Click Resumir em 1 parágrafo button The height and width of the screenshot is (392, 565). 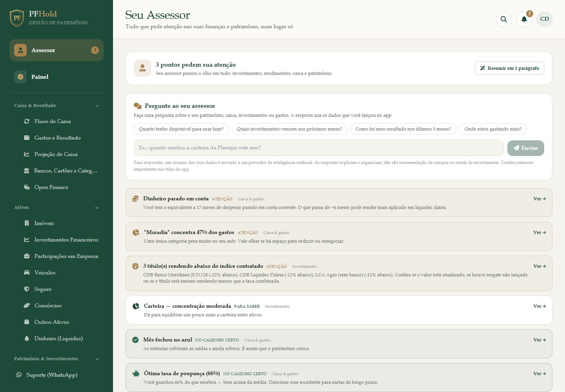tap(509, 68)
